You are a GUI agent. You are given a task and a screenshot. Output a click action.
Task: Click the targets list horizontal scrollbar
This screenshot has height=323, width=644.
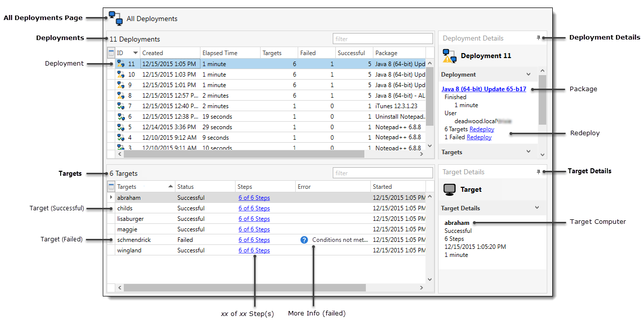245,288
